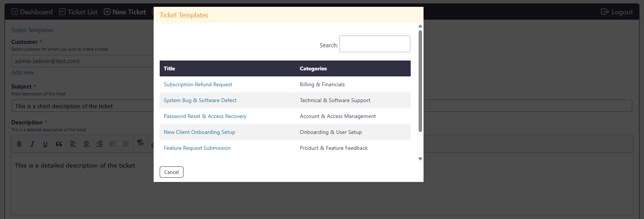The height and width of the screenshot is (219, 644).
Task: Insert a numbered list
Action: coord(126,144)
